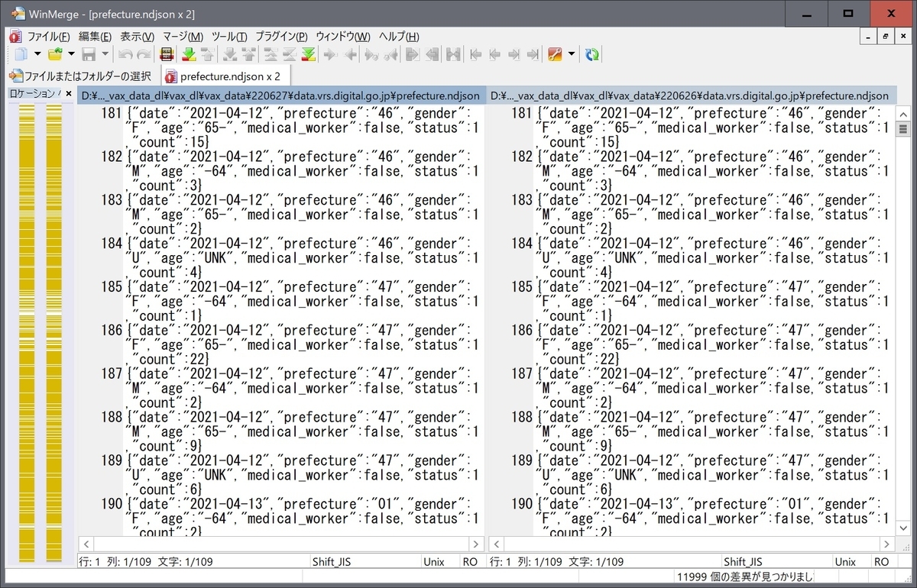917x588 pixels.
Task: Click the Save floppy disk icon
Action: [x=89, y=54]
